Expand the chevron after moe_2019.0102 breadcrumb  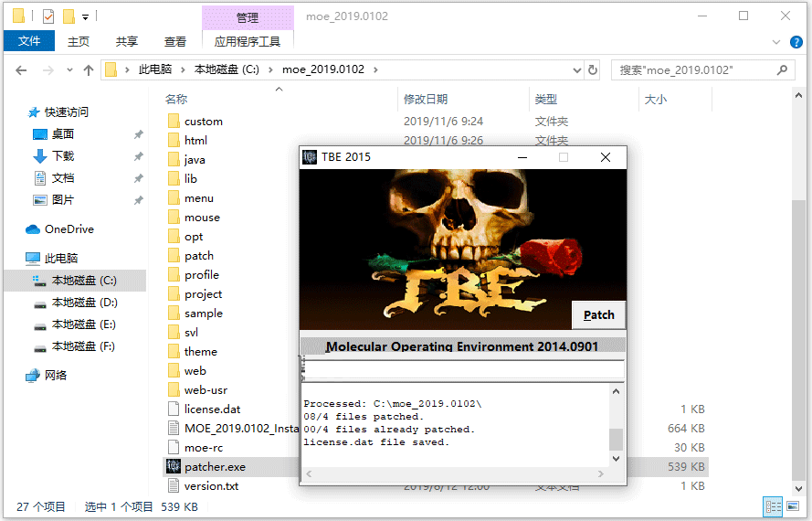point(375,69)
